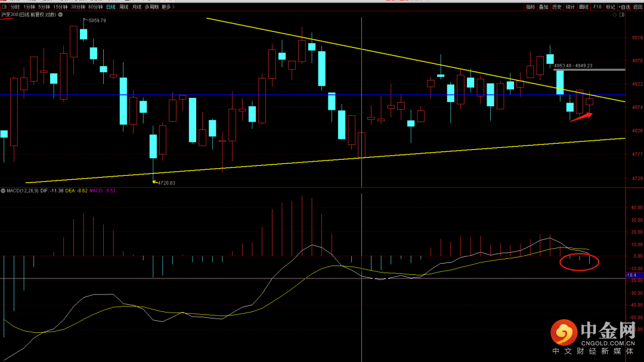644x362 pixels.
Task: Expand the MACD indicator dropdown arrow
Action: 3,191
